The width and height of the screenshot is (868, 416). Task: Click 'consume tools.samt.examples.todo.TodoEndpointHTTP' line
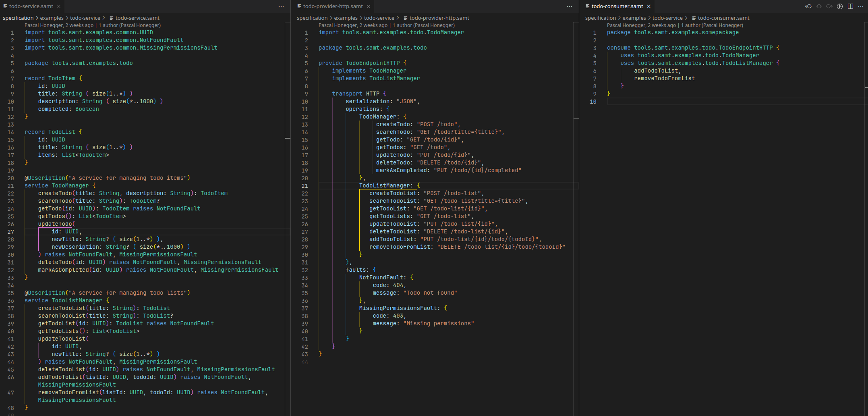pos(693,48)
